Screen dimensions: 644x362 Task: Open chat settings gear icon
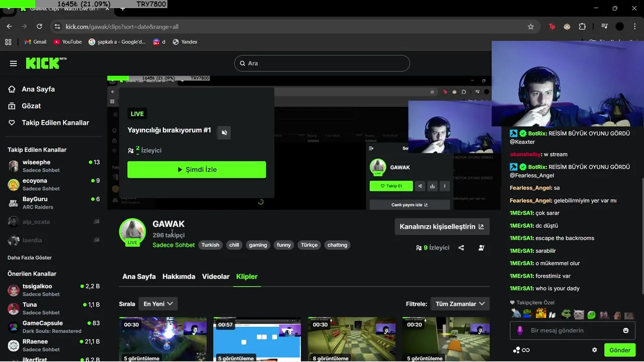coord(595,350)
